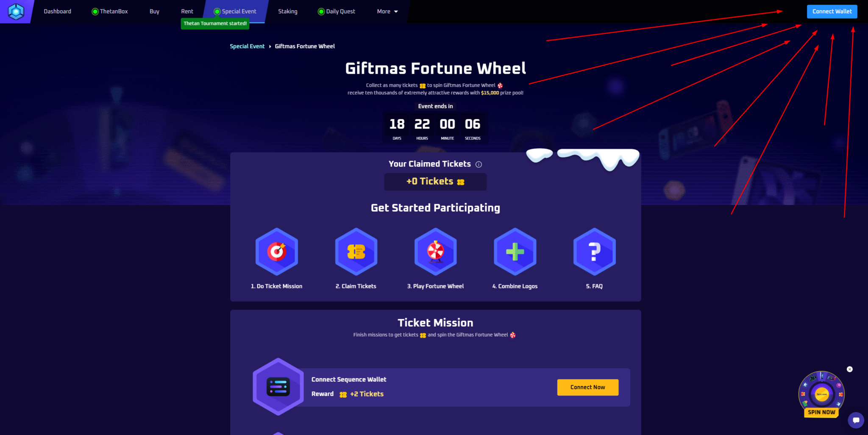Image resolution: width=868 pixels, height=435 pixels.
Task: Open the Daily Quest menu item
Action: pyautogui.click(x=337, y=11)
